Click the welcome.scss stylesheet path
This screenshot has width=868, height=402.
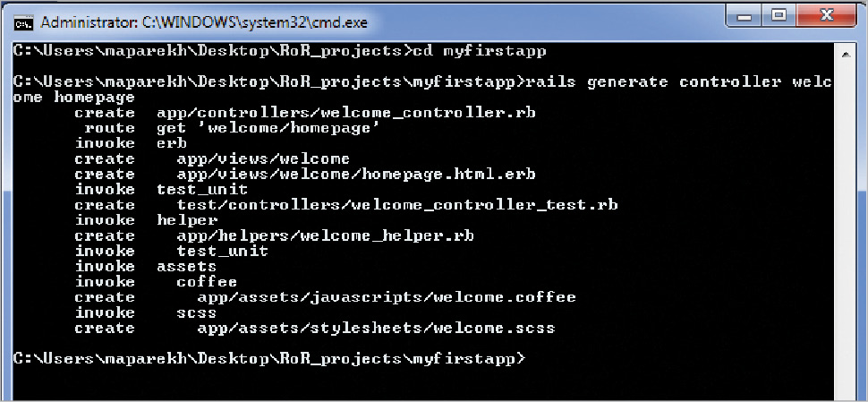[x=376, y=328]
